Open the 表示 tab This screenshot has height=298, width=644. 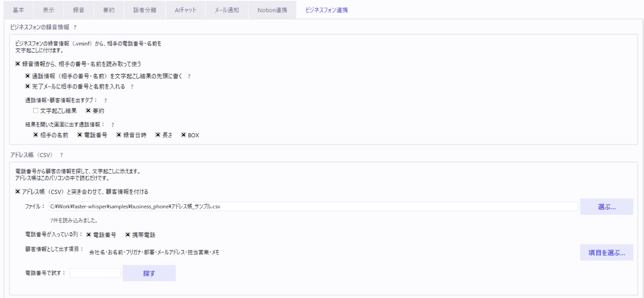[49, 10]
